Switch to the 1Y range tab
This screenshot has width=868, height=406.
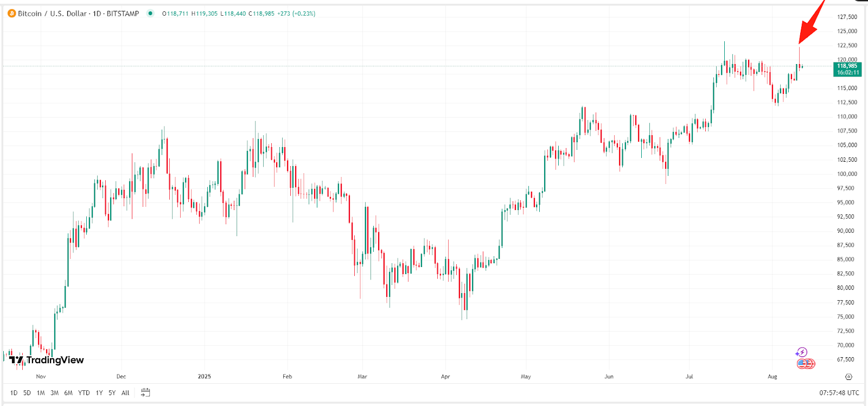tap(99, 392)
